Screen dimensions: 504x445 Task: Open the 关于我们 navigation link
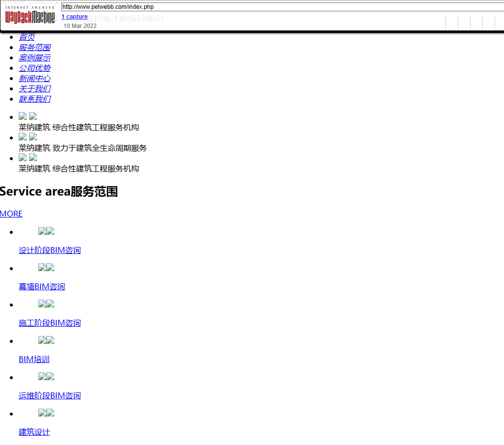[34, 89]
